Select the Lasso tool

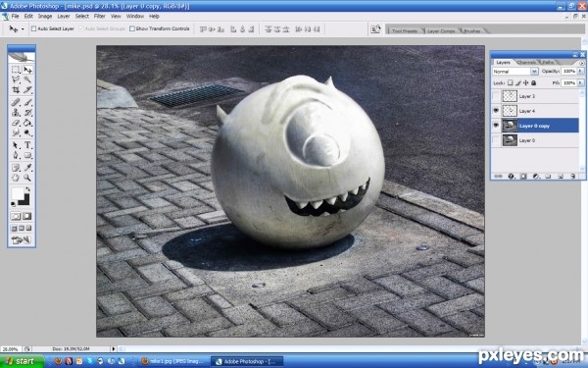tap(16, 79)
